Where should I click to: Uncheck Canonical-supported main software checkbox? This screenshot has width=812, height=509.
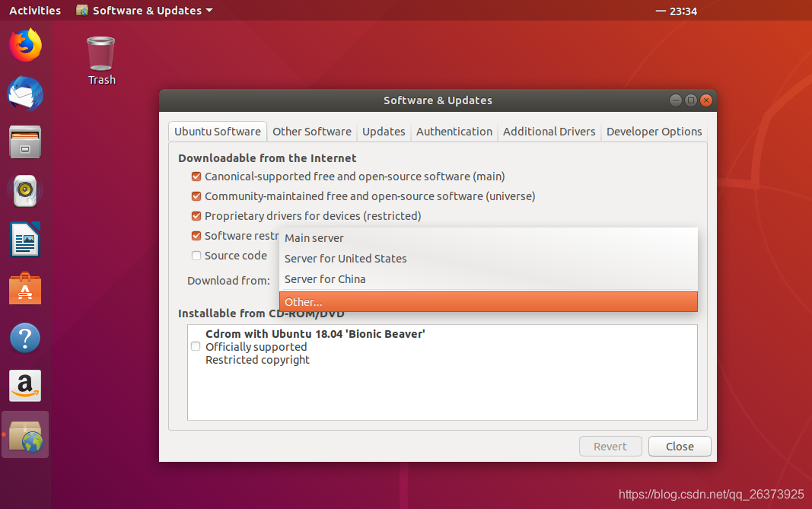click(x=196, y=177)
